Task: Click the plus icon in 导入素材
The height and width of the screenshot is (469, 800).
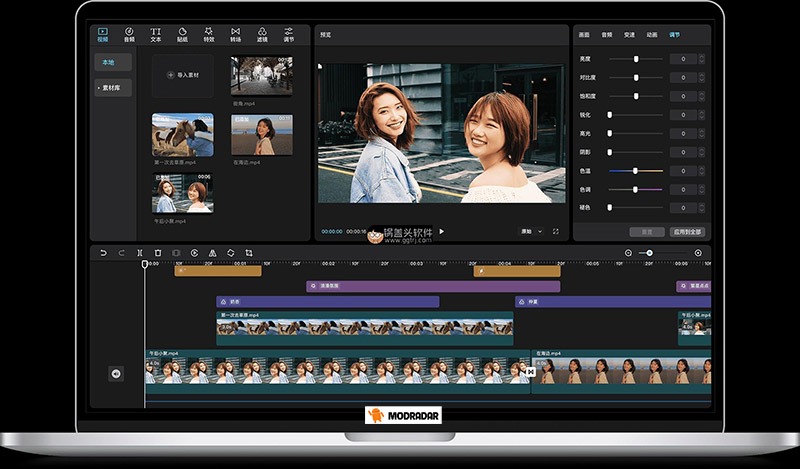Action: pyautogui.click(x=170, y=75)
